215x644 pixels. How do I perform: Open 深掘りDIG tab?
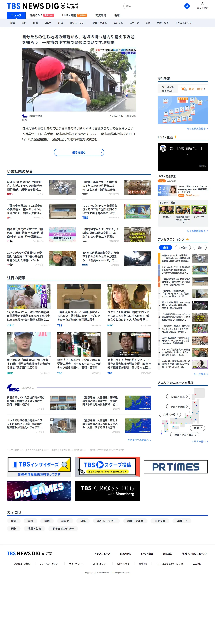click(x=42, y=15)
